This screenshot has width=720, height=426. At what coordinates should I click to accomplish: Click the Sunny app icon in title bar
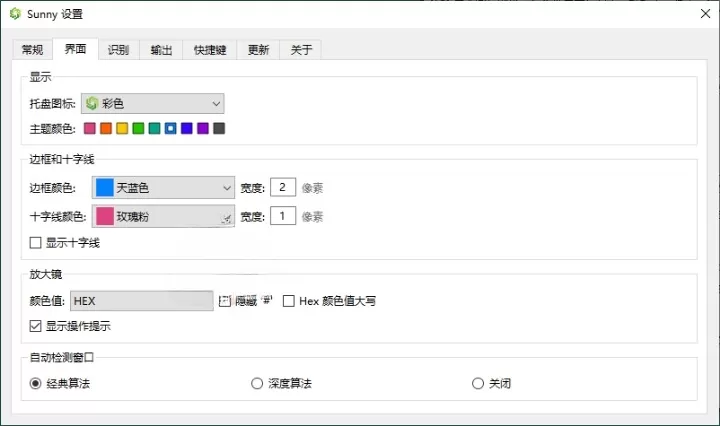pos(16,14)
